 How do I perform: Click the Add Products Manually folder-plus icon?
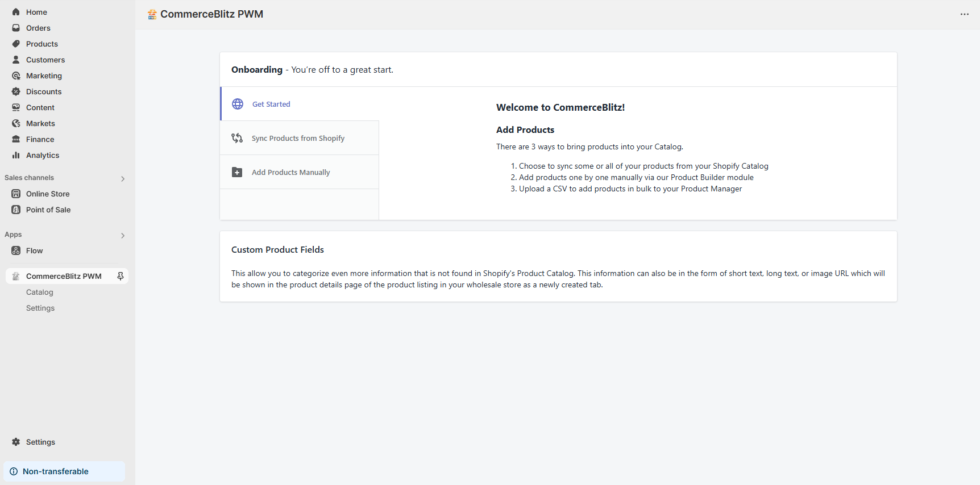tap(237, 172)
